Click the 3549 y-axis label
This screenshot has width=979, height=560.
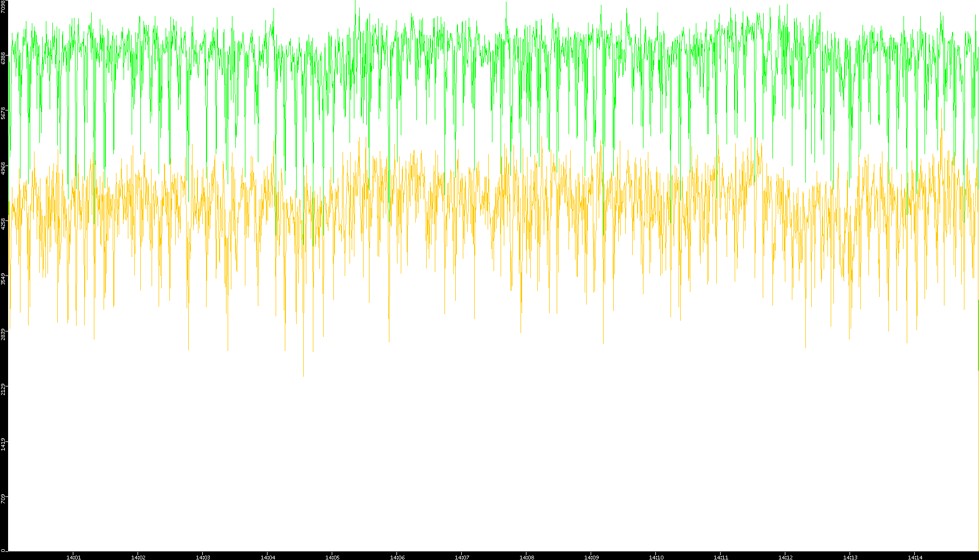click(x=3, y=279)
